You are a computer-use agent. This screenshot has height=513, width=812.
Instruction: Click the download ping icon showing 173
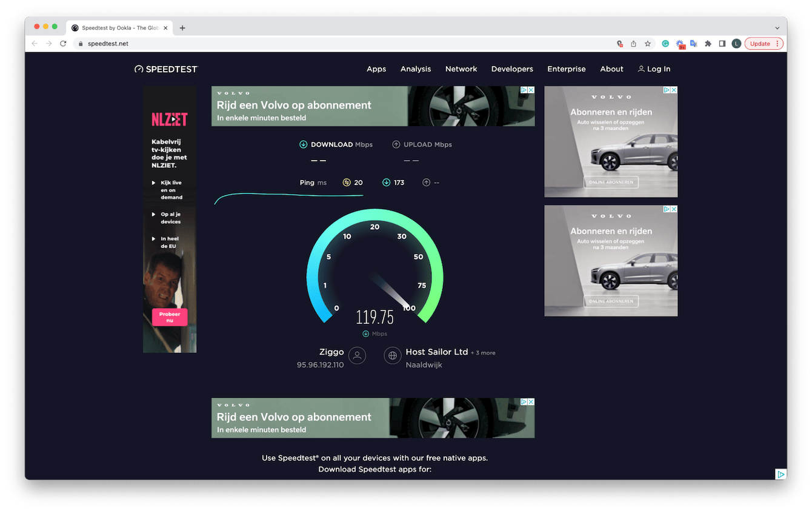(x=386, y=183)
